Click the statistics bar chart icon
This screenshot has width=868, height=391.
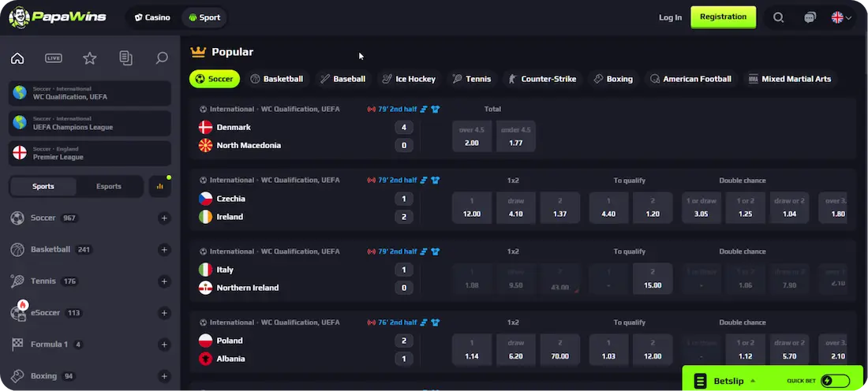(x=160, y=186)
